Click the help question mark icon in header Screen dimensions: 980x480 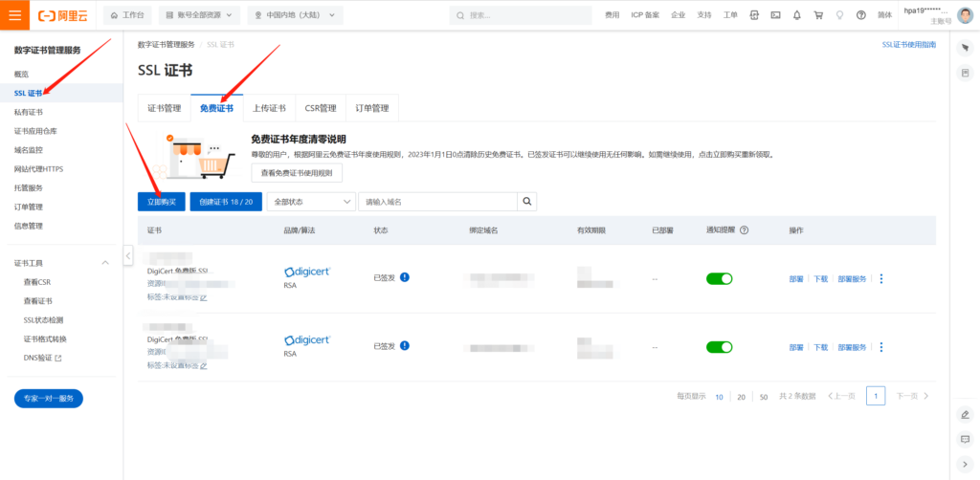[861, 15]
